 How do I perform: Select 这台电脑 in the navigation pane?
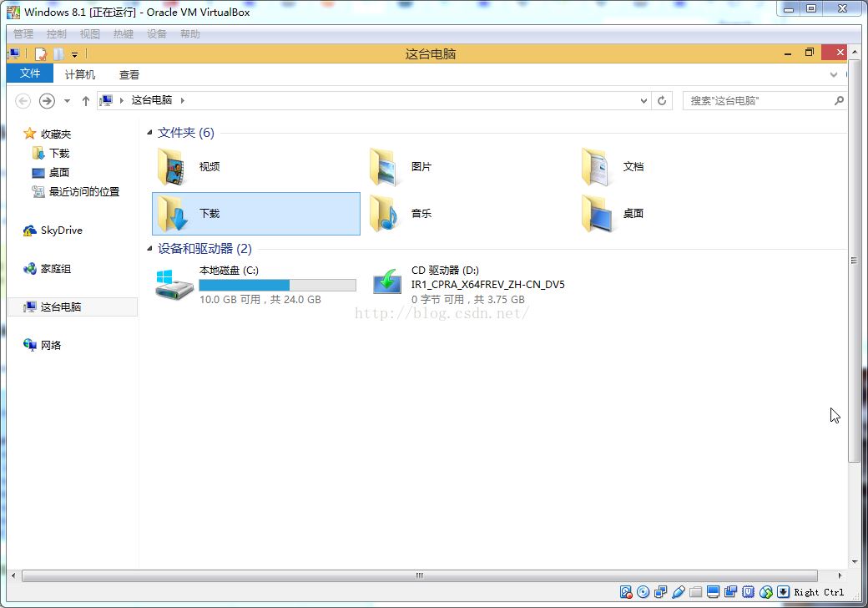72,307
